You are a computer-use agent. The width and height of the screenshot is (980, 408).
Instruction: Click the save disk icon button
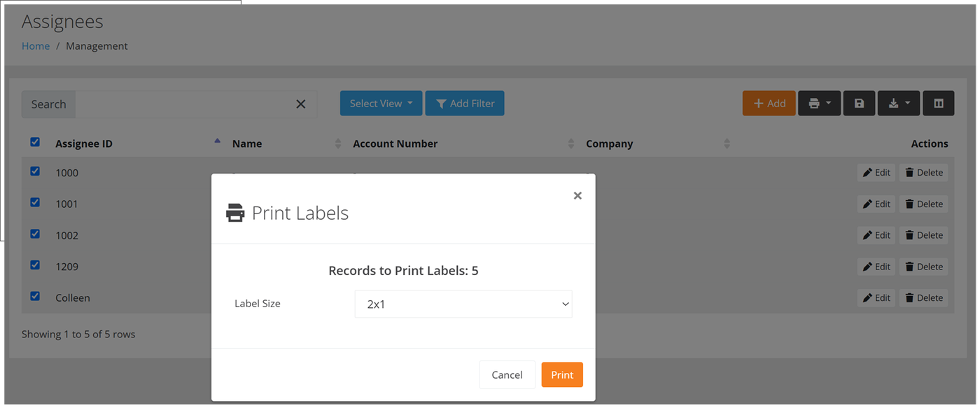click(859, 104)
